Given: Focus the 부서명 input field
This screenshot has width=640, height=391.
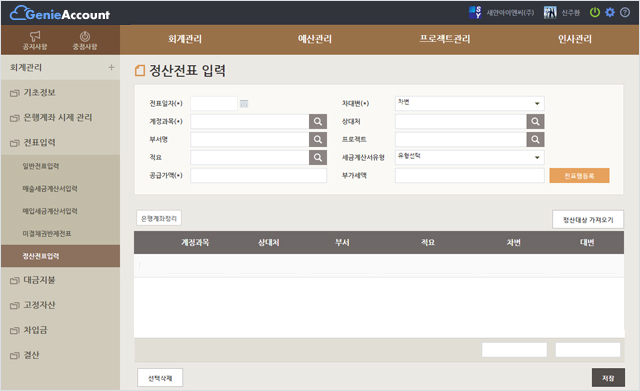Looking at the screenshot, I should point(250,140).
